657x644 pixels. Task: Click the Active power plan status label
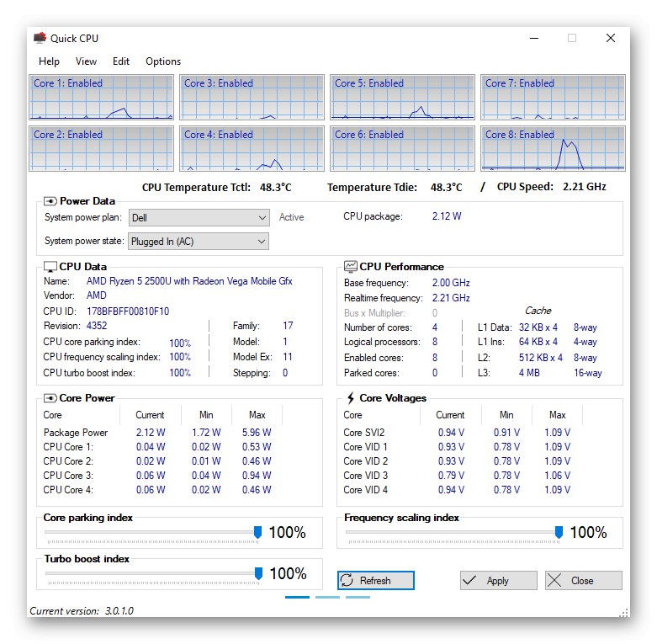291,216
